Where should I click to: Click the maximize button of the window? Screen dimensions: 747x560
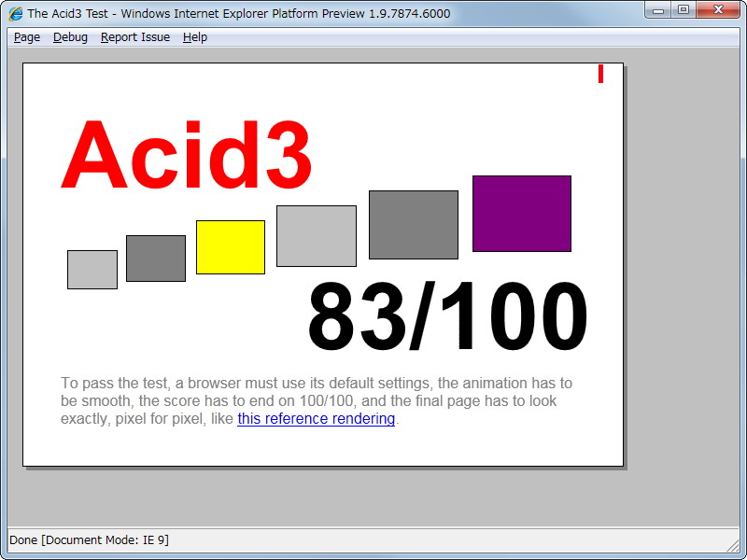683,10
